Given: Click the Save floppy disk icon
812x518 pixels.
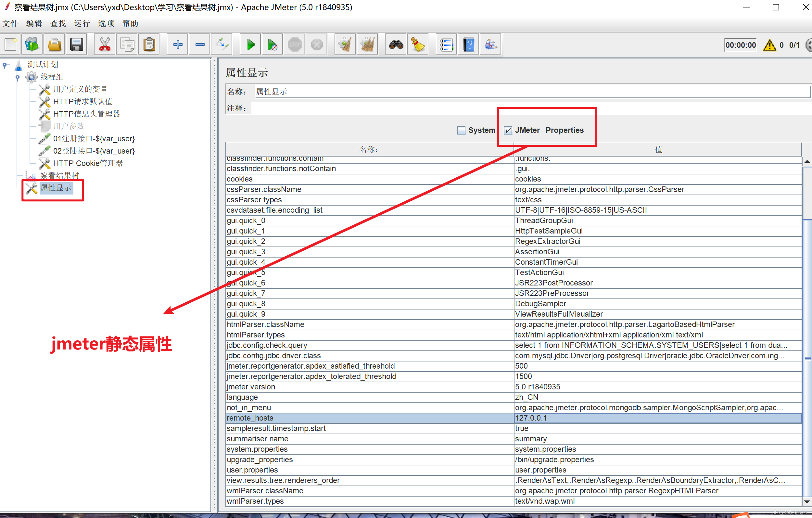Looking at the screenshot, I should [x=77, y=44].
